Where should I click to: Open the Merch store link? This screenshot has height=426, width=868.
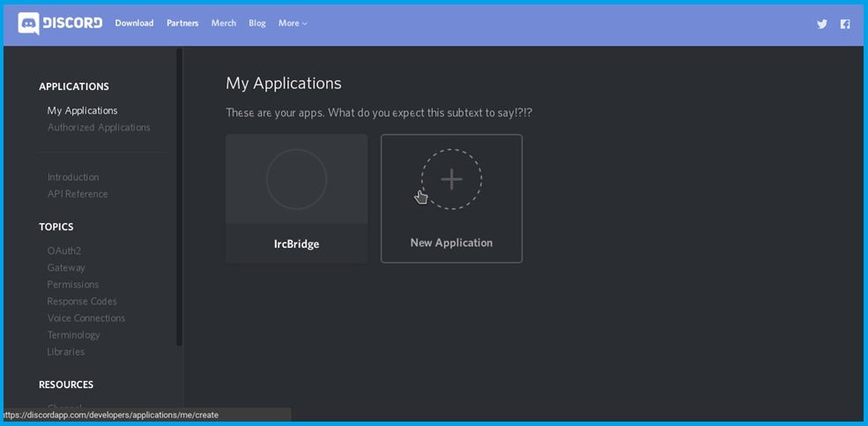[x=223, y=23]
